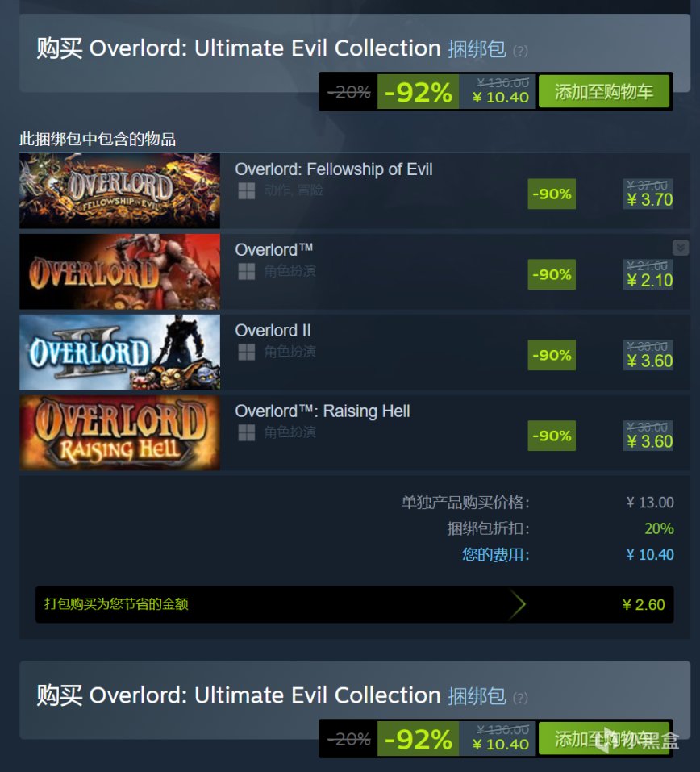Click Windows icon under Overlord™: Raising Hell
This screenshot has width=700, height=772.
click(247, 432)
